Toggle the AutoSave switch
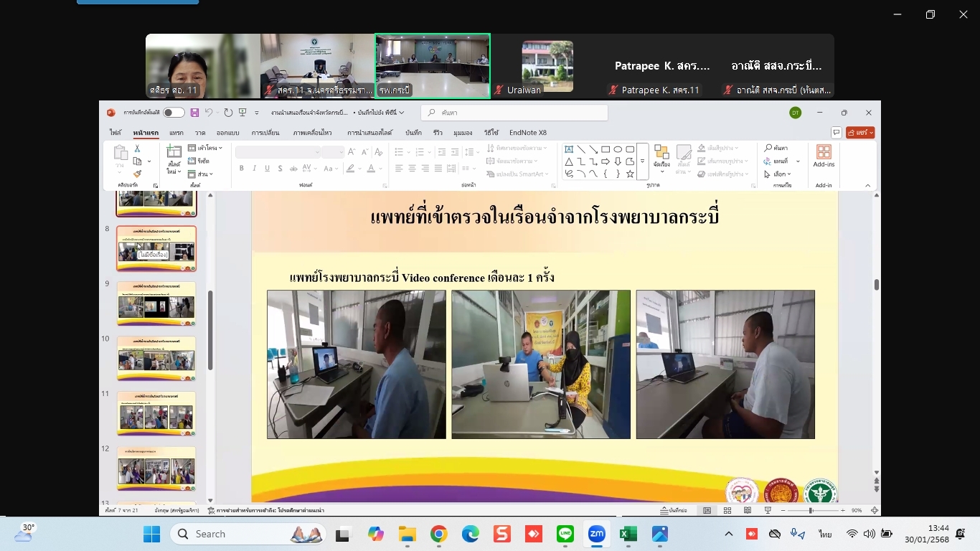The height and width of the screenshot is (551, 980). point(173,113)
